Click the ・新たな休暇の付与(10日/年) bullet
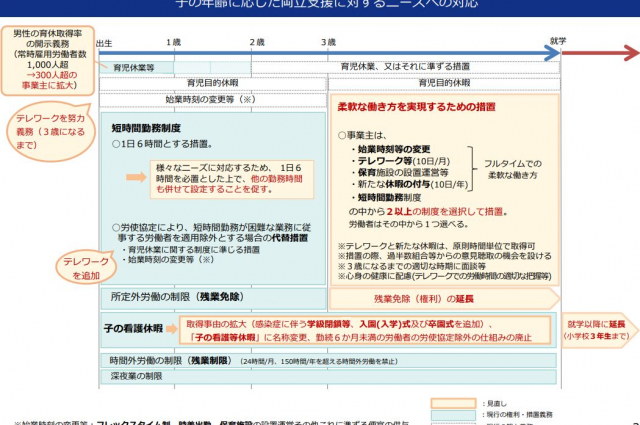The height and width of the screenshot is (425, 640). tap(410, 184)
